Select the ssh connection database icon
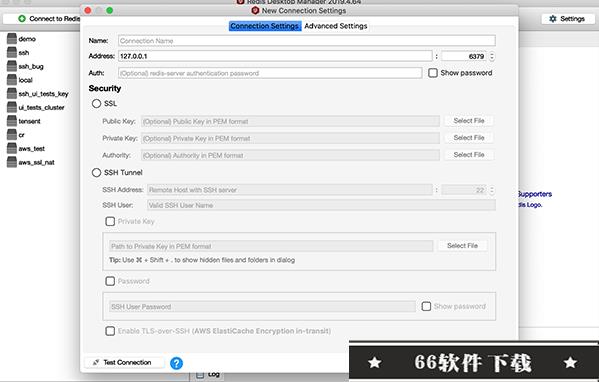The height and width of the screenshot is (382, 599). pyautogui.click(x=12, y=52)
